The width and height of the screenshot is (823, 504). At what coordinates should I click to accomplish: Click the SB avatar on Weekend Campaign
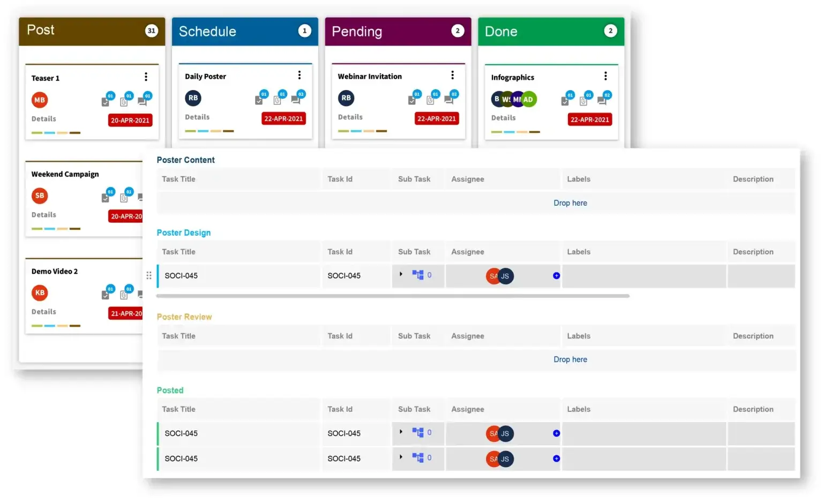(x=39, y=195)
